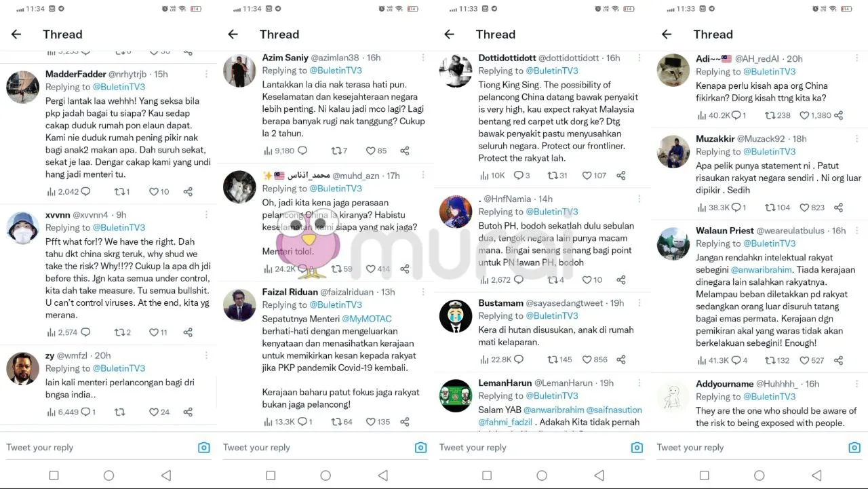Screen dimensions: 868x489
Task: Open @MyMOTAC mention in Faizal's tweet
Action: click(367, 319)
